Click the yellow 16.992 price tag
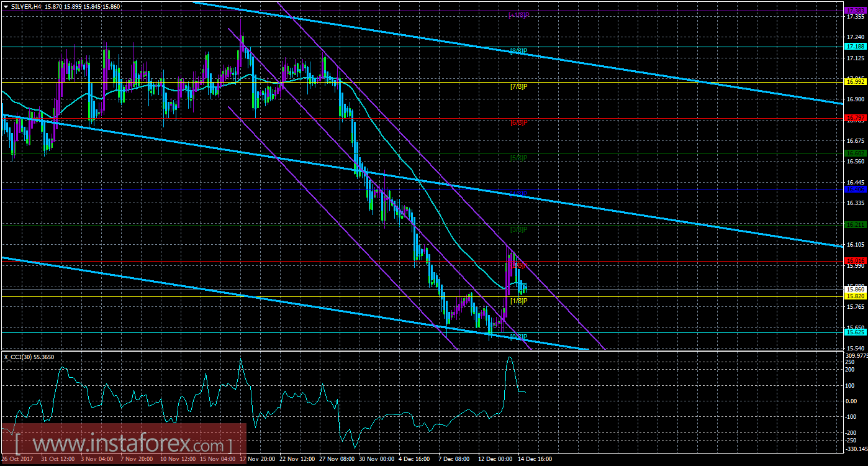Image resolution: width=868 pixels, height=466 pixels. [x=855, y=82]
